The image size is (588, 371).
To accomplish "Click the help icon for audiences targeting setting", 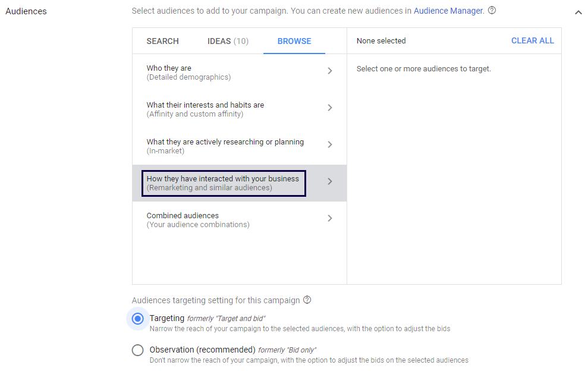I will pos(307,300).
